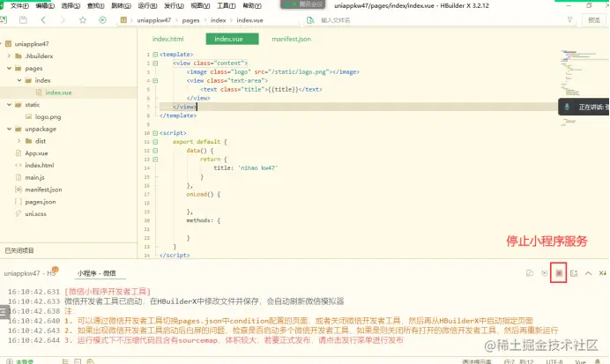Switch to index.html editor tab
The height and width of the screenshot is (364, 610).
(x=167, y=39)
